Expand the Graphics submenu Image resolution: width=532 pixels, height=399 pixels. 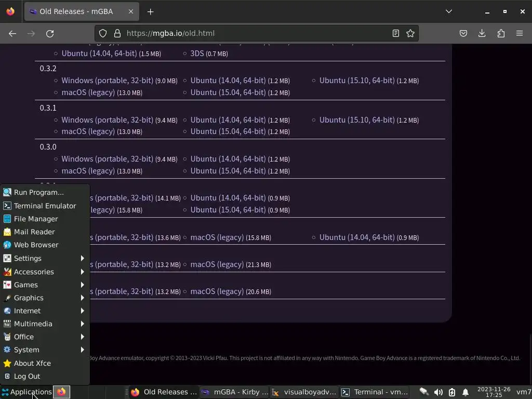point(45,298)
